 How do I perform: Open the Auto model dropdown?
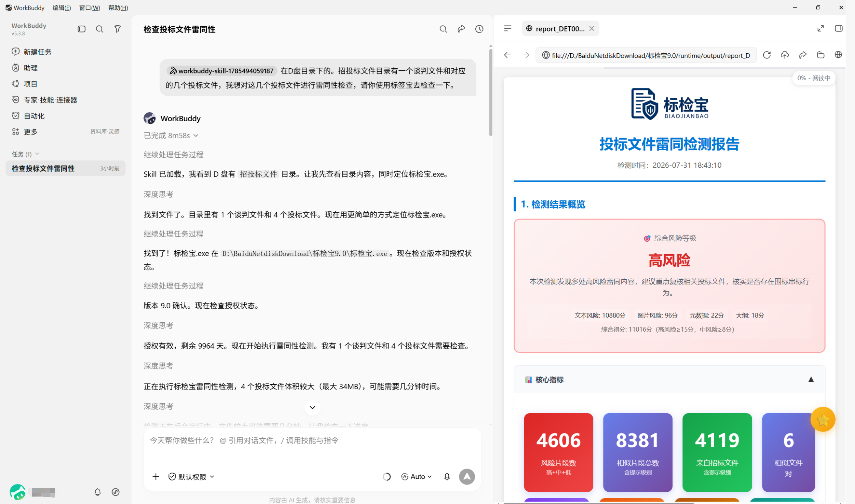tap(416, 476)
